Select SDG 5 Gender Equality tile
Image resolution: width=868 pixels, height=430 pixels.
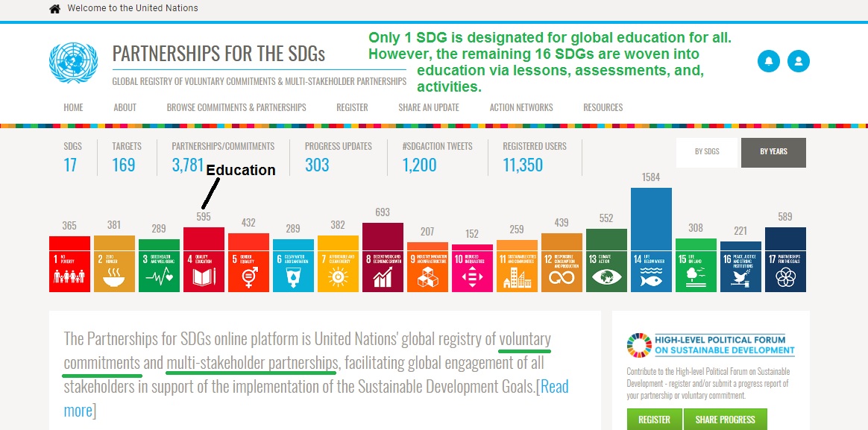pos(248,271)
